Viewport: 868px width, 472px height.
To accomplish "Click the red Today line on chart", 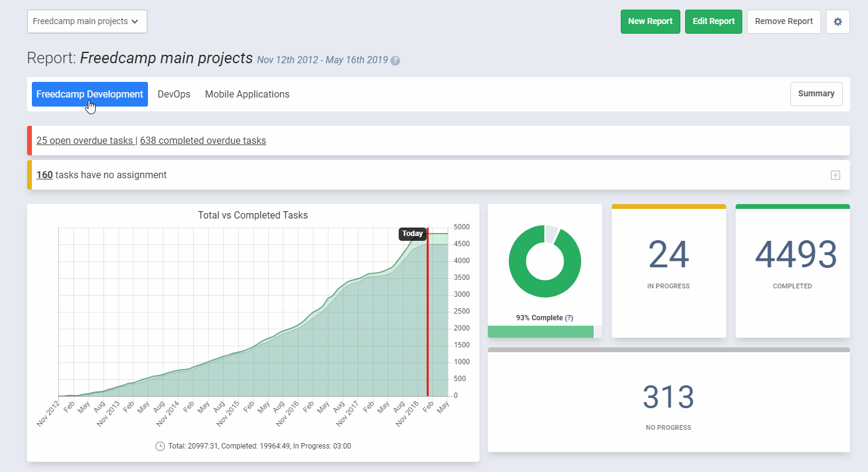I will [x=428, y=312].
